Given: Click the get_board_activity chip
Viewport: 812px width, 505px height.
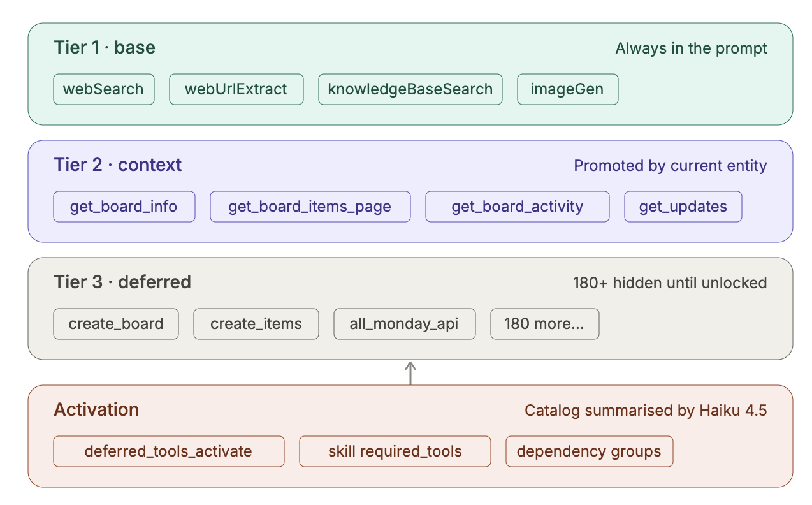Looking at the screenshot, I should (x=518, y=207).
